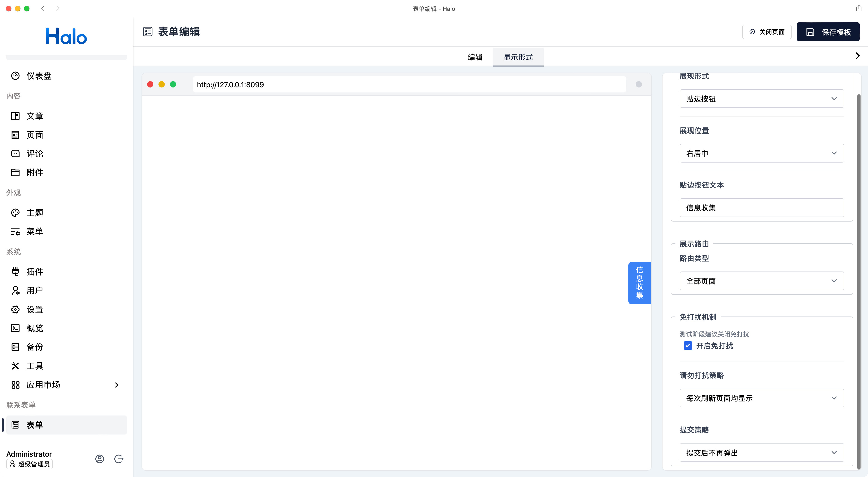Open 附件 in the sidebar
This screenshot has width=868, height=477.
pyautogui.click(x=66, y=172)
